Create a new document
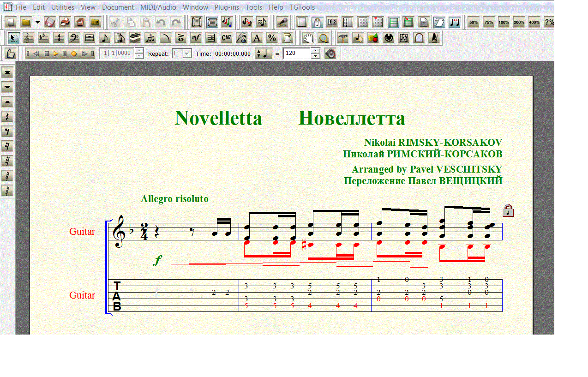Screen dimensions: 588x377 (x=10, y=22)
